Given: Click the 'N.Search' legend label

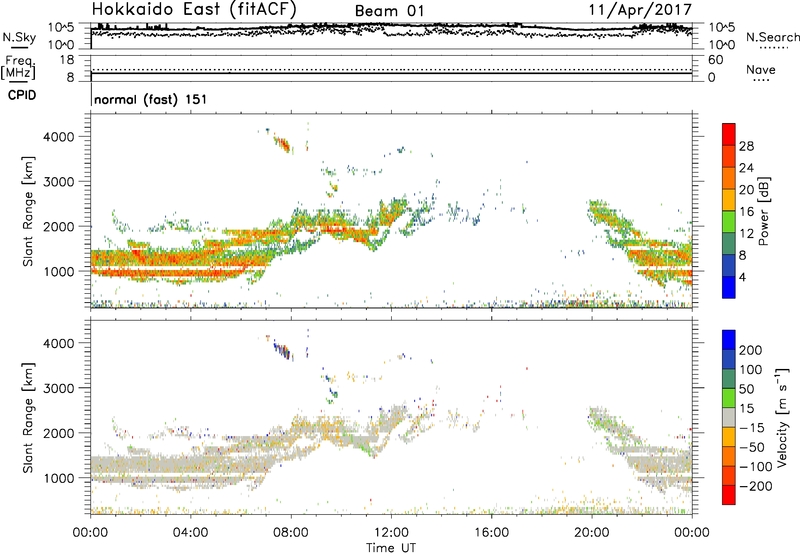Looking at the screenshot, I should (772, 37).
